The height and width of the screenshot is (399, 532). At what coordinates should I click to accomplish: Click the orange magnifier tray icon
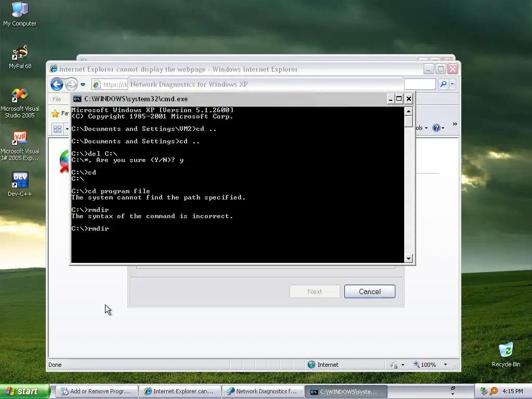click(494, 391)
